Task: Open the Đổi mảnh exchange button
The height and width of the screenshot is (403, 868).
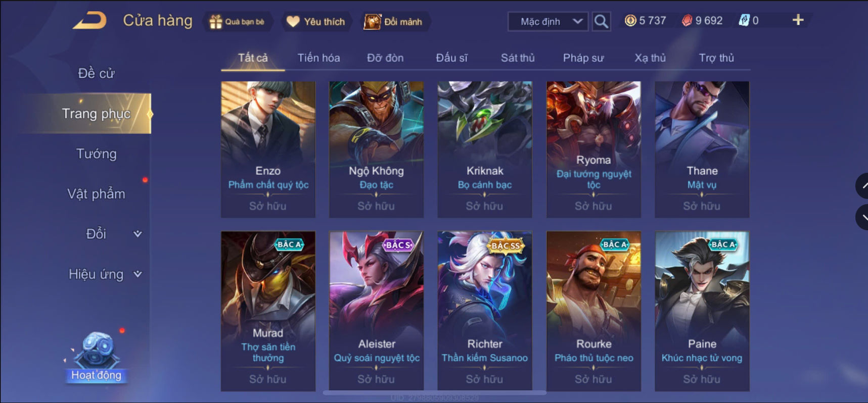Action: (x=393, y=22)
